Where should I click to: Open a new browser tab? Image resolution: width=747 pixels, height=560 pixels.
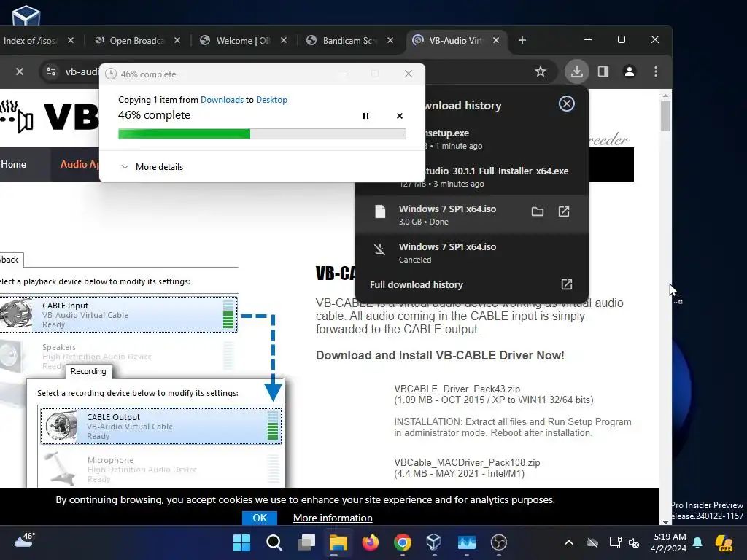pyautogui.click(x=522, y=41)
